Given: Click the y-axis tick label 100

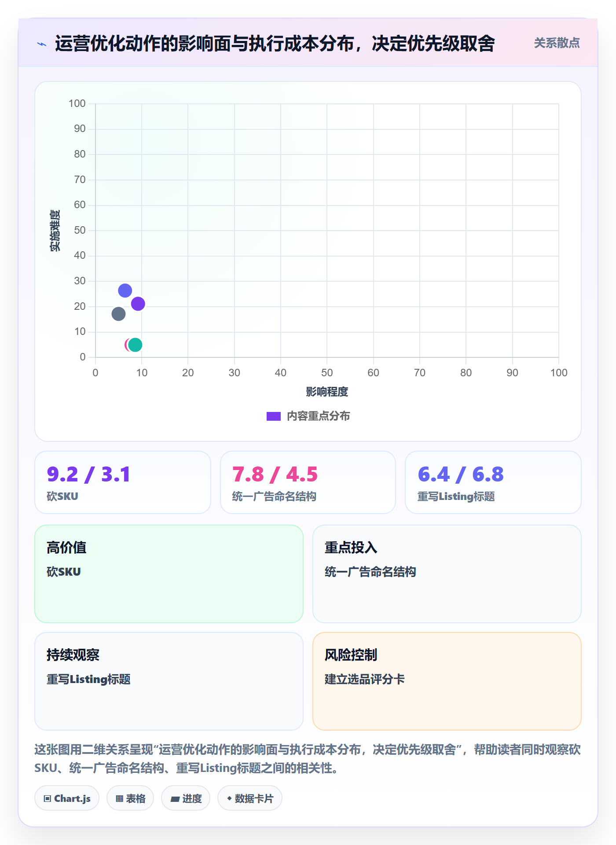Looking at the screenshot, I should (77, 103).
